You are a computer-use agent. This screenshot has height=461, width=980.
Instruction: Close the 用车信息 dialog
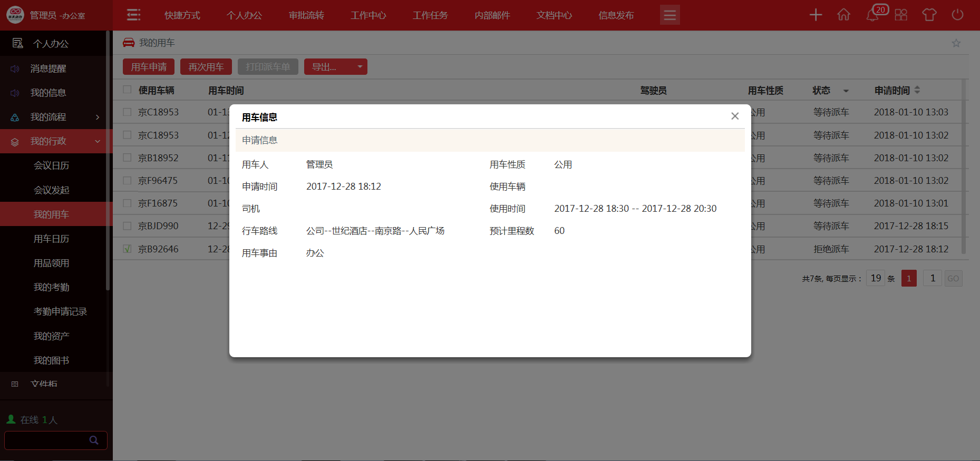735,116
